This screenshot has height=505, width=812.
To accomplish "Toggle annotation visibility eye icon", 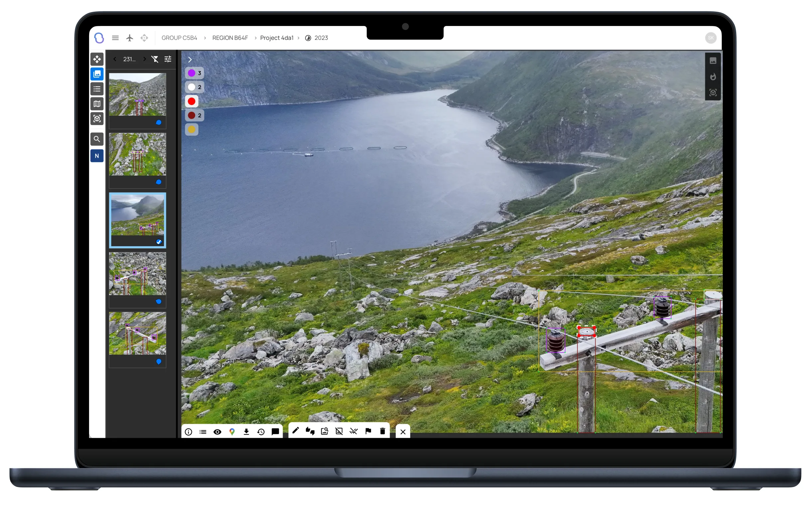I will pos(217,432).
